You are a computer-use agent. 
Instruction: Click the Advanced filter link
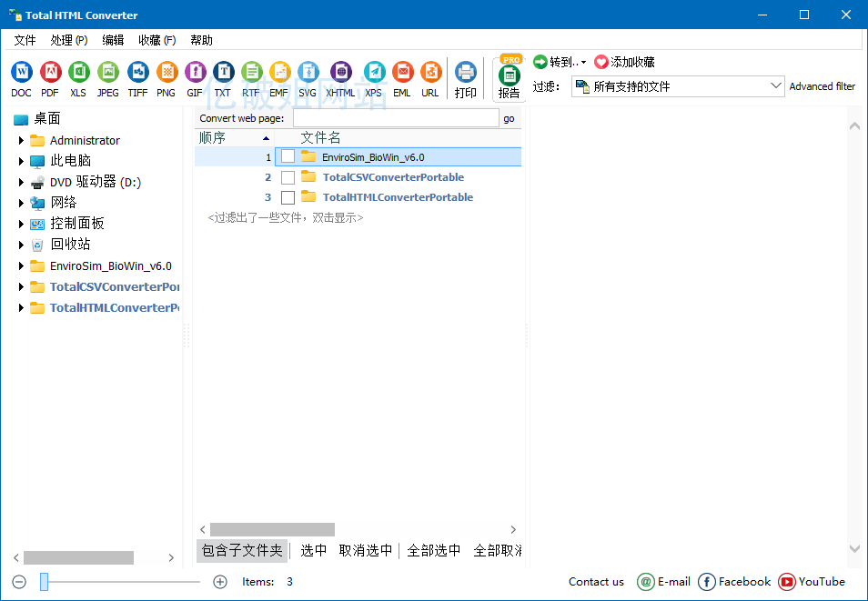pyautogui.click(x=822, y=86)
